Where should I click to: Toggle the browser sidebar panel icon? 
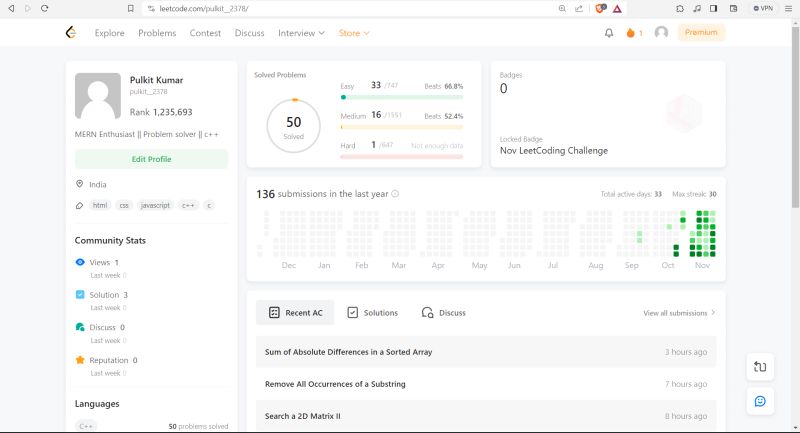click(713, 9)
